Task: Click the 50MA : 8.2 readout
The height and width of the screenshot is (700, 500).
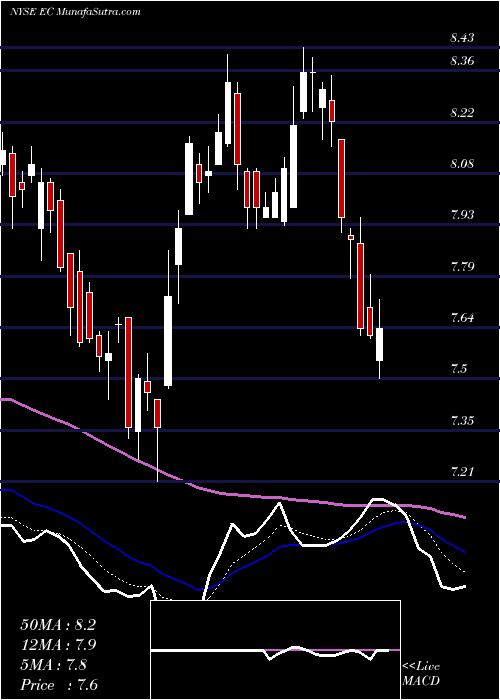Action: 58,625
